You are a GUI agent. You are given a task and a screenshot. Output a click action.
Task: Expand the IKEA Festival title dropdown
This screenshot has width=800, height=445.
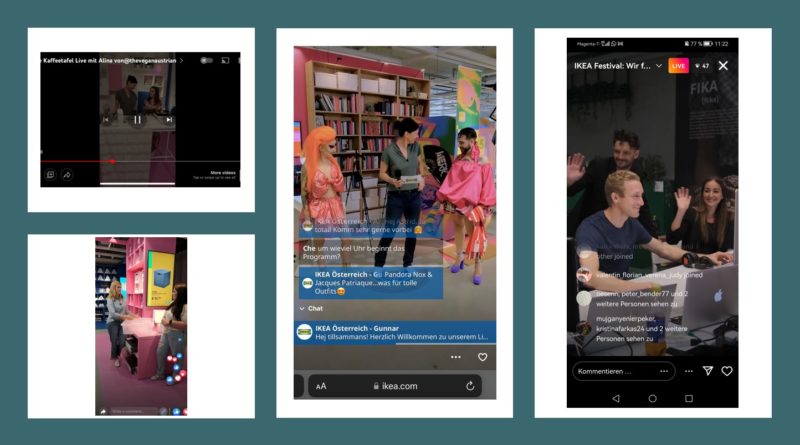pos(659,66)
